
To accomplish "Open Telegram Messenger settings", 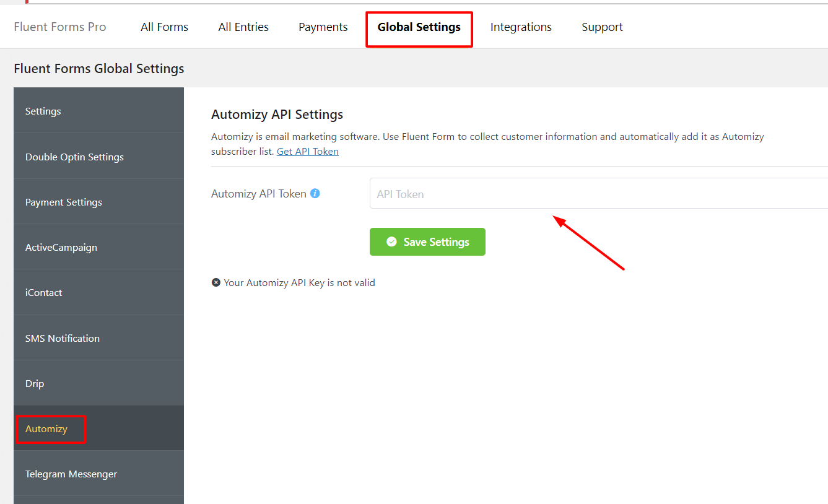I will (99, 474).
